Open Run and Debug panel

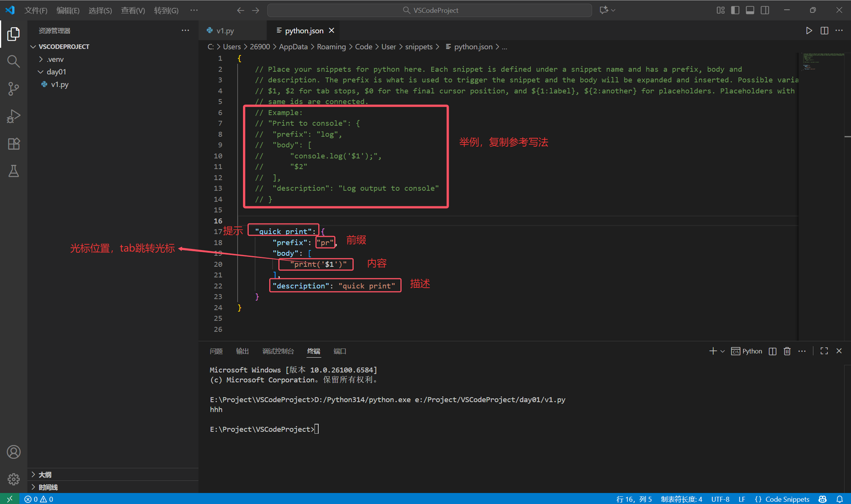[x=13, y=116]
